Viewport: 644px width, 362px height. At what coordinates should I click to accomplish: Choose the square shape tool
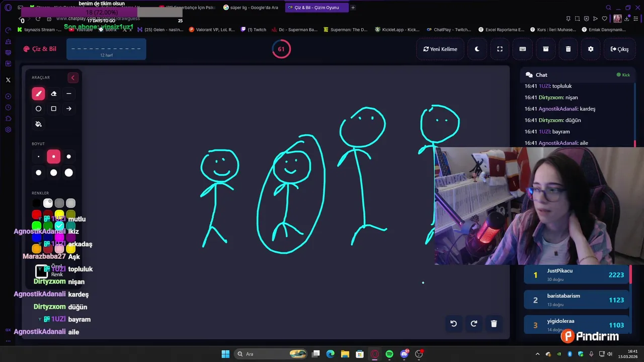point(54,109)
